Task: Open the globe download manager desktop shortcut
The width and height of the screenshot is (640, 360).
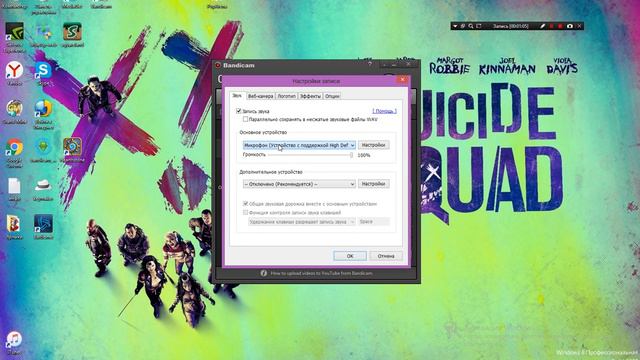Action: click(x=43, y=109)
